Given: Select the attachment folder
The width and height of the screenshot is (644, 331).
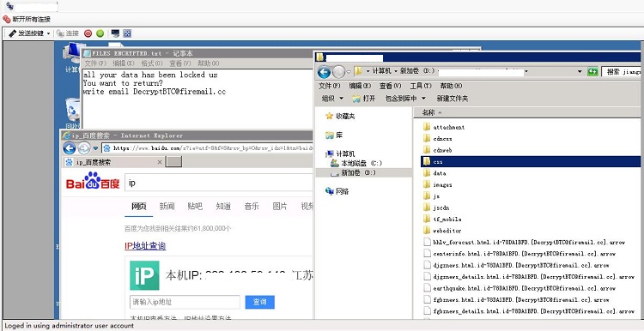Looking at the screenshot, I should click(444, 127).
